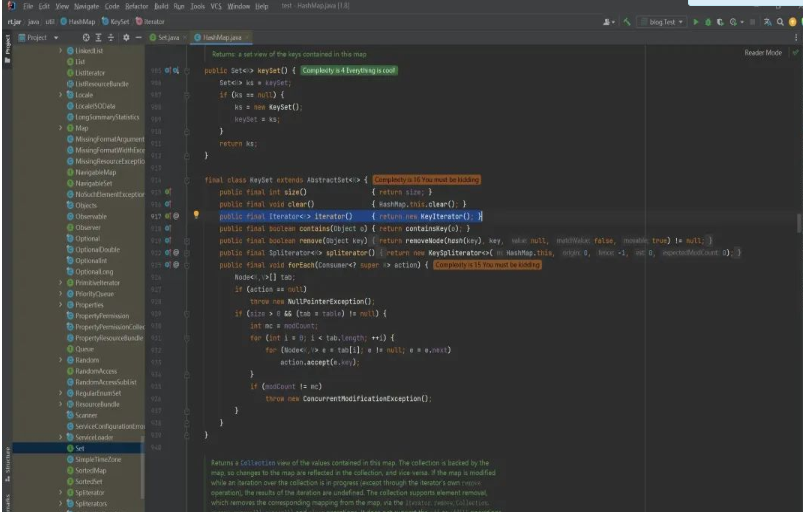Viewport: 803px width, 512px height.
Task: Expand the ServiceLoader tree node
Action: (x=60, y=437)
